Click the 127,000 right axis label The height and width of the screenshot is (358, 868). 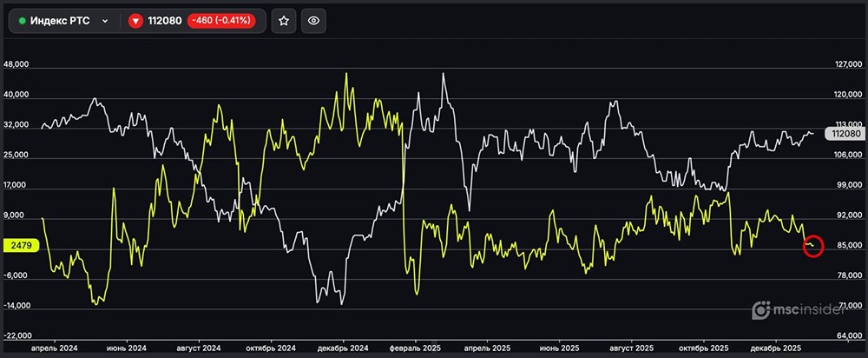pos(847,64)
